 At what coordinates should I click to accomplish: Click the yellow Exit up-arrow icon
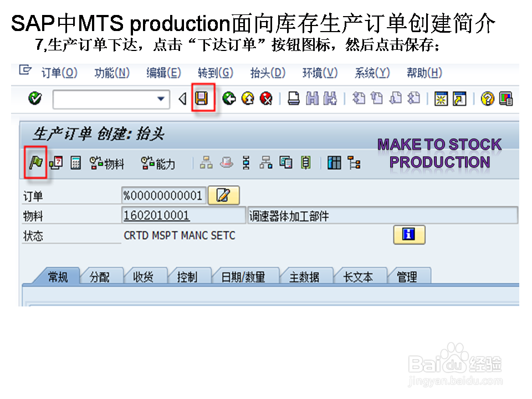pyautogui.click(x=248, y=99)
